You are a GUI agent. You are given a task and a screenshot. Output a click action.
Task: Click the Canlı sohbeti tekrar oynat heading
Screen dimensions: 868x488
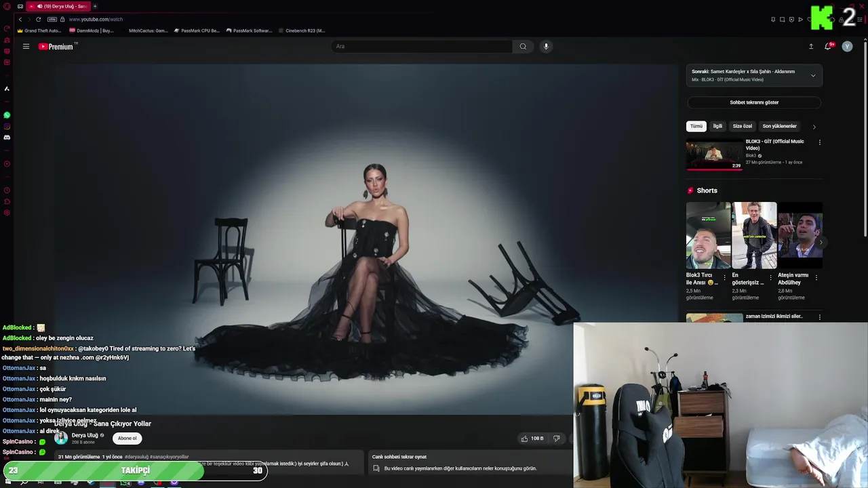399,457
